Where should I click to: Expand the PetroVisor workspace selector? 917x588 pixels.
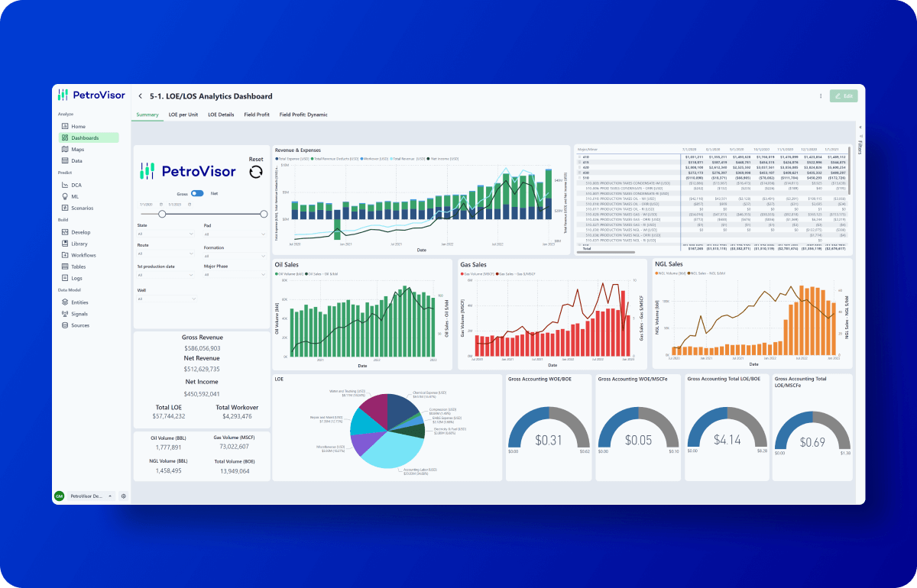(110, 496)
